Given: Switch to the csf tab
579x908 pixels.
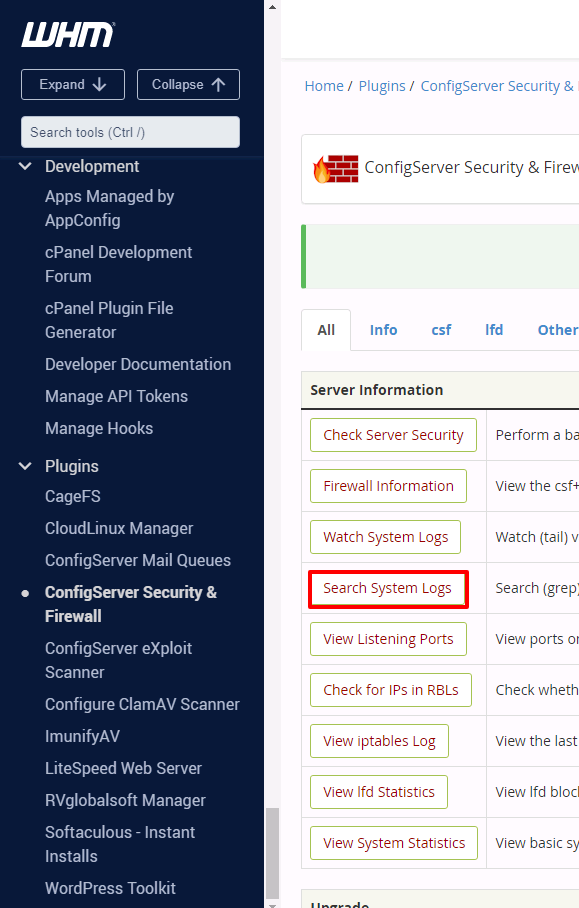Looking at the screenshot, I should click(x=441, y=330).
